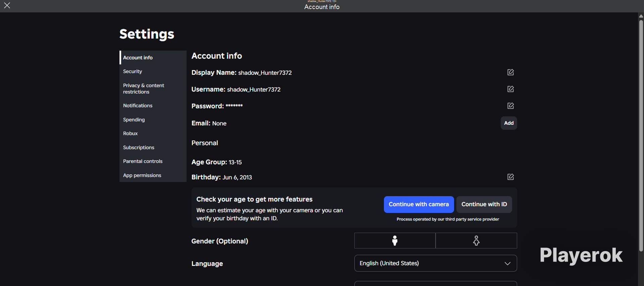This screenshot has width=644, height=286.
Task: Edit the Birthday using pencil icon
Action: (x=510, y=177)
